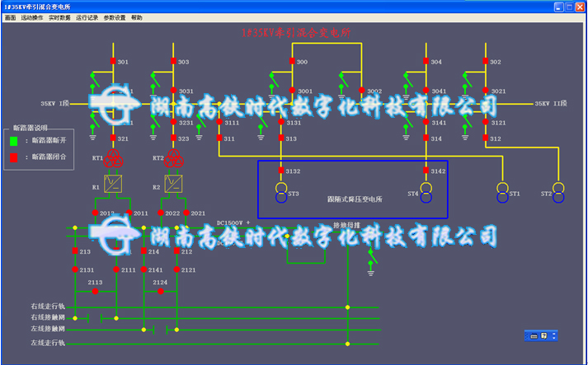
Task: Toggle breaker 3132 in the step-down substation box
Action: (281, 171)
